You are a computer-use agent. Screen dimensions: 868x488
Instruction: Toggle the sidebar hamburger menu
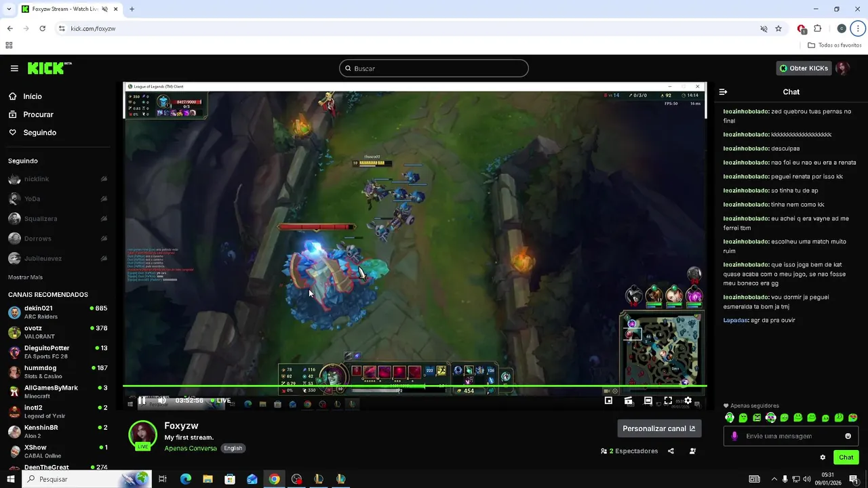14,68
